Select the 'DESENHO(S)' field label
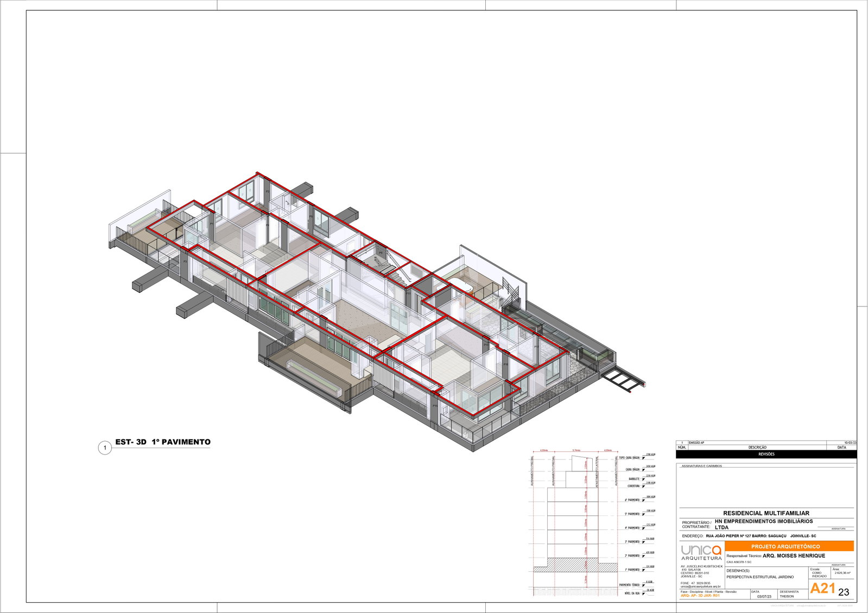This screenshot has width=868, height=613. 738,570
